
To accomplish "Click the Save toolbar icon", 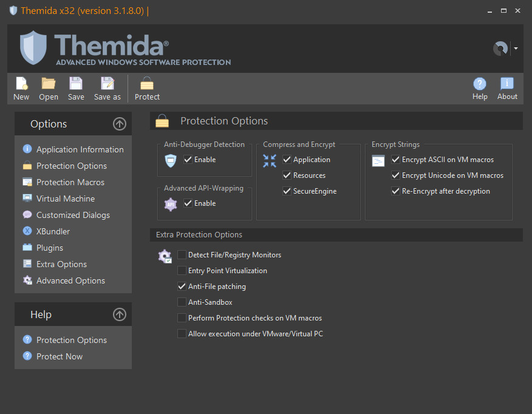I will [76, 84].
